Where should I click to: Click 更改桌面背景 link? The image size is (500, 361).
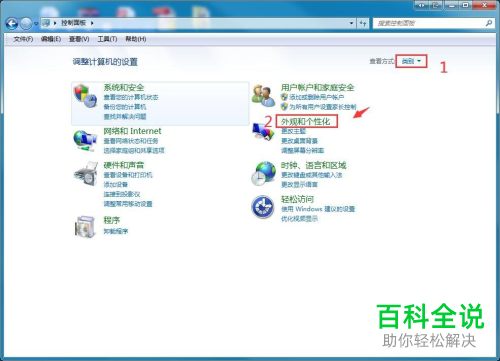tap(299, 141)
